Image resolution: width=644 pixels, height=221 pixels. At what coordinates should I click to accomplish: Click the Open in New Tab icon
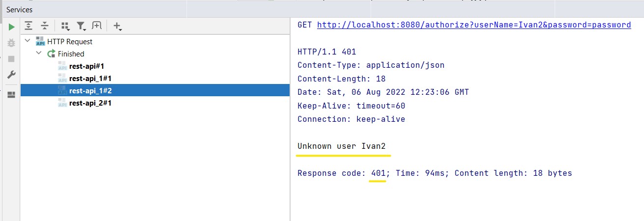click(97, 26)
